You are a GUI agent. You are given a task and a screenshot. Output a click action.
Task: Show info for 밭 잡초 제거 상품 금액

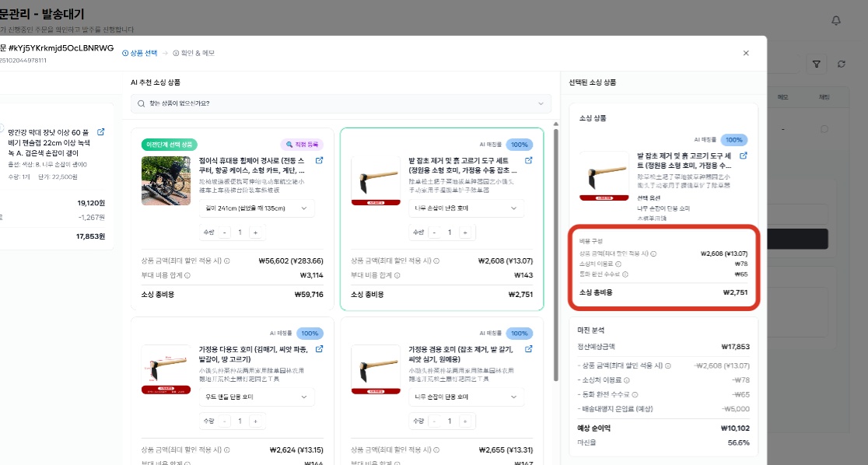point(436,261)
